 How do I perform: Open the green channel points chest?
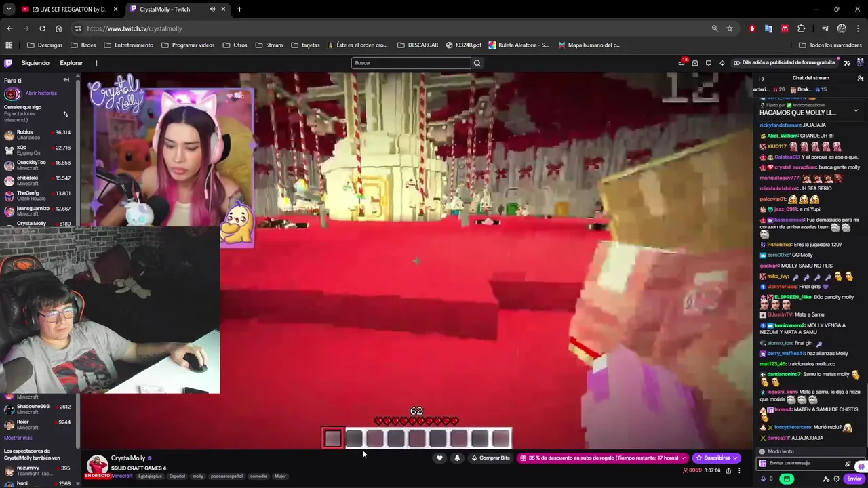click(x=787, y=479)
